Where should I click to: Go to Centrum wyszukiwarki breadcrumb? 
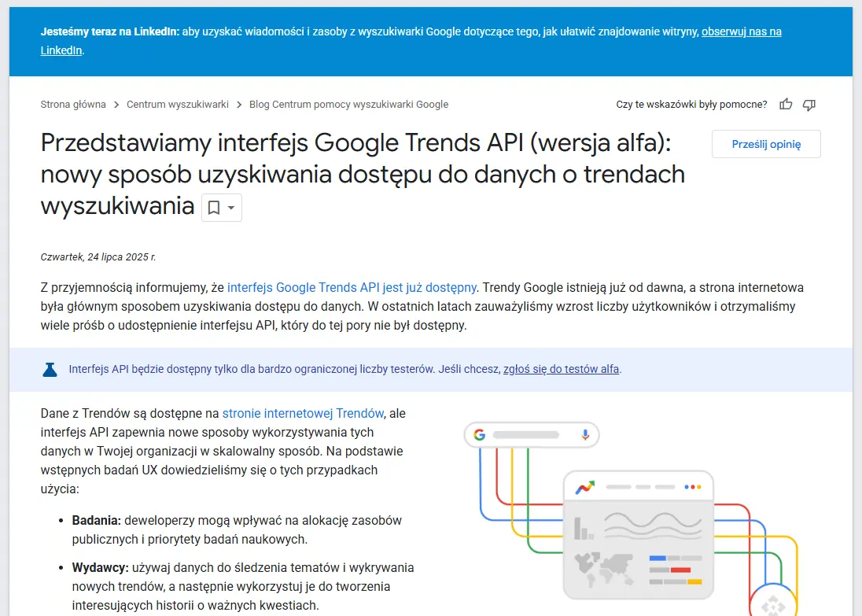click(x=178, y=105)
